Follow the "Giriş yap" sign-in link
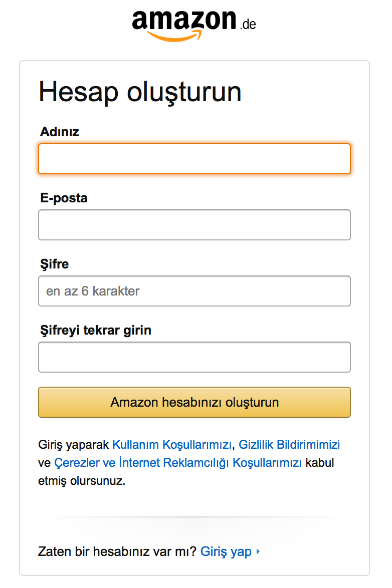The image size is (392, 588). coord(226,551)
